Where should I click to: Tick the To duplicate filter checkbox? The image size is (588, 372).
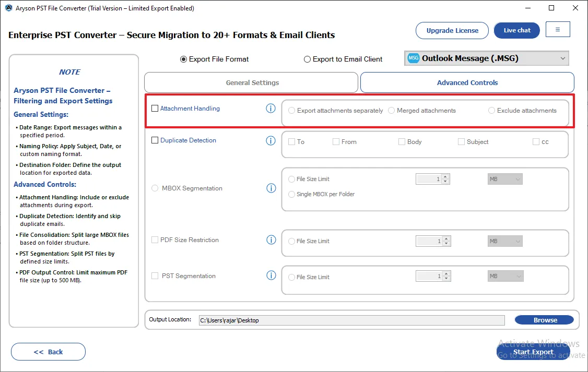(x=291, y=141)
